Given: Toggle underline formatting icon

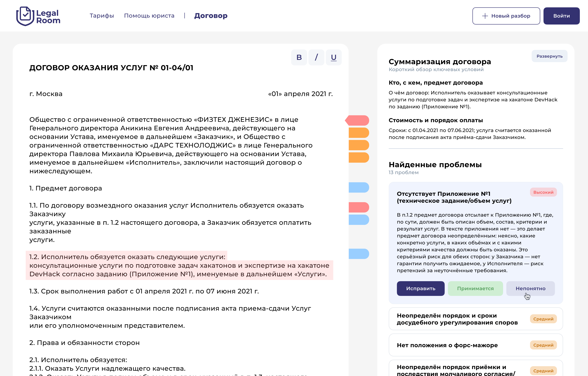Looking at the screenshot, I should click(334, 57).
